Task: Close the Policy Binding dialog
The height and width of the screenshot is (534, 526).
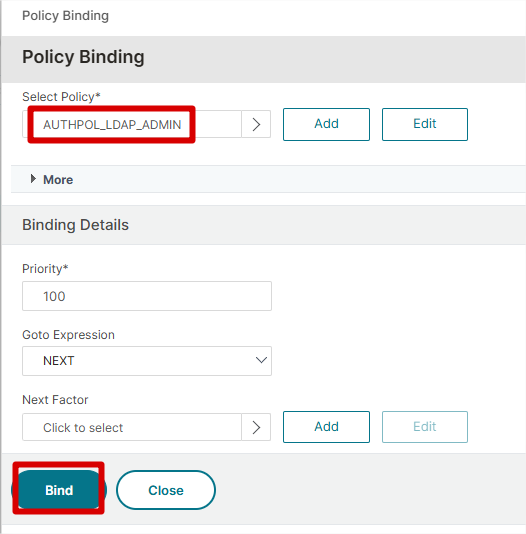Action: coord(166,490)
